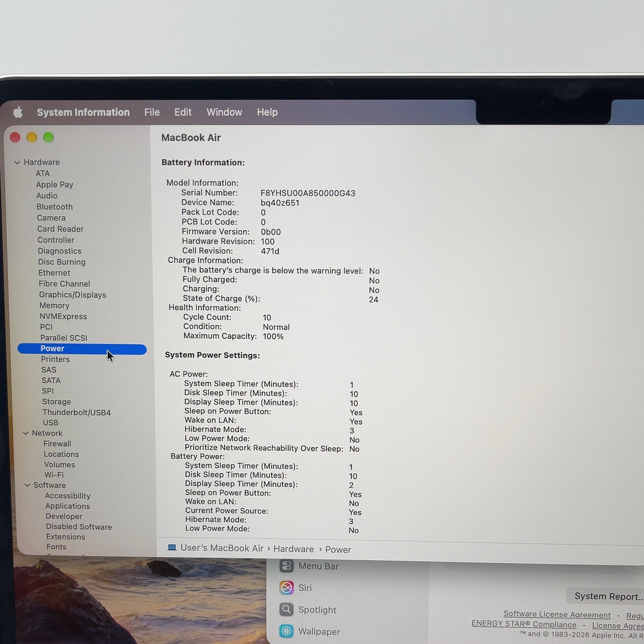Open ENERGY STAR Compliance link

pyautogui.click(x=524, y=624)
